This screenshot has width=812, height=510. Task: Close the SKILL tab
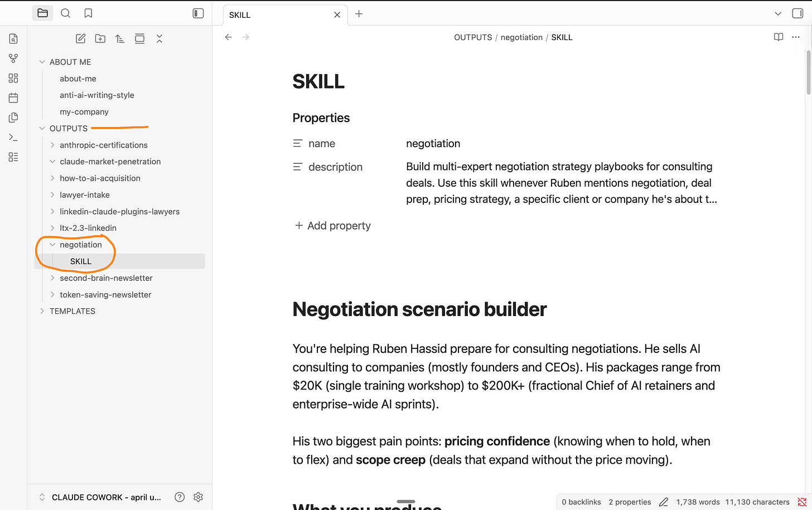tap(337, 15)
